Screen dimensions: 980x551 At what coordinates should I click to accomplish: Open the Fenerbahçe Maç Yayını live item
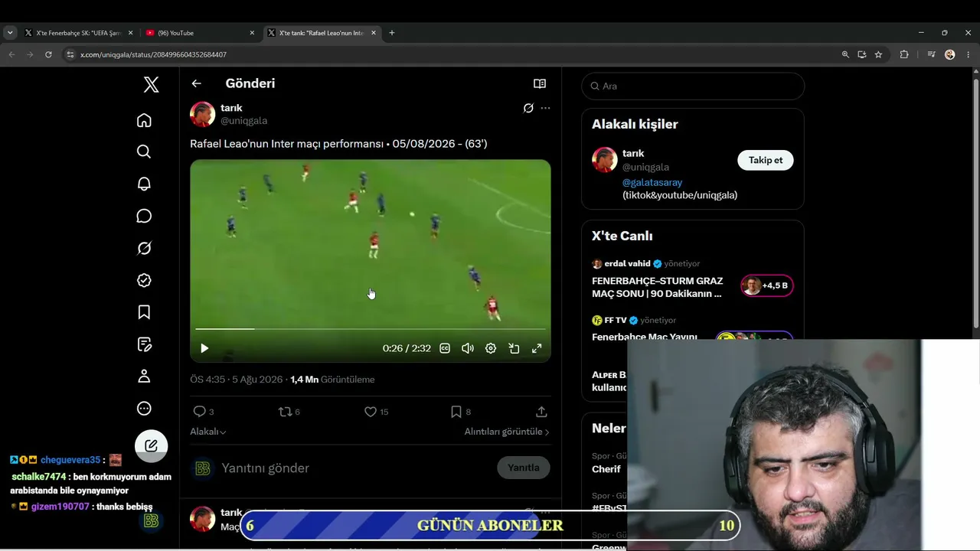pyautogui.click(x=645, y=337)
